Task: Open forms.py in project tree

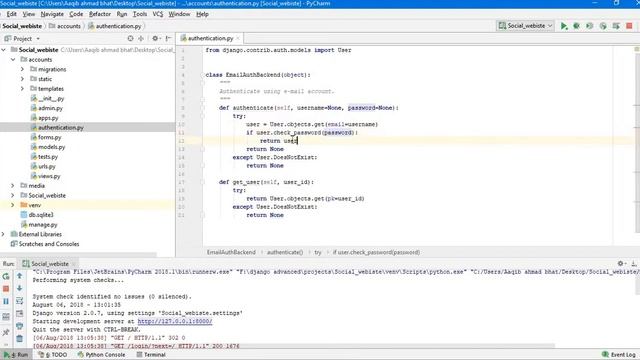Action: pyautogui.click(x=46, y=137)
